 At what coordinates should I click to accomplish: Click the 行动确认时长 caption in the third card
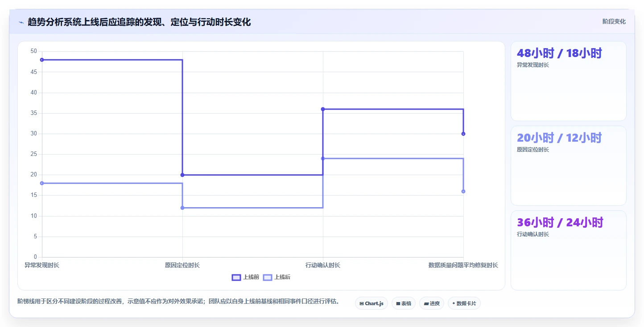(533, 234)
